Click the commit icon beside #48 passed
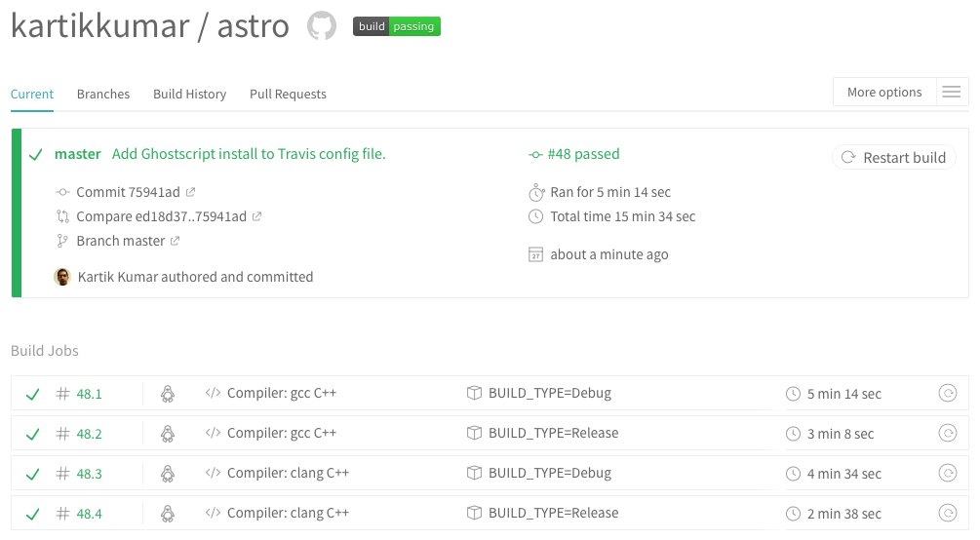 point(535,154)
